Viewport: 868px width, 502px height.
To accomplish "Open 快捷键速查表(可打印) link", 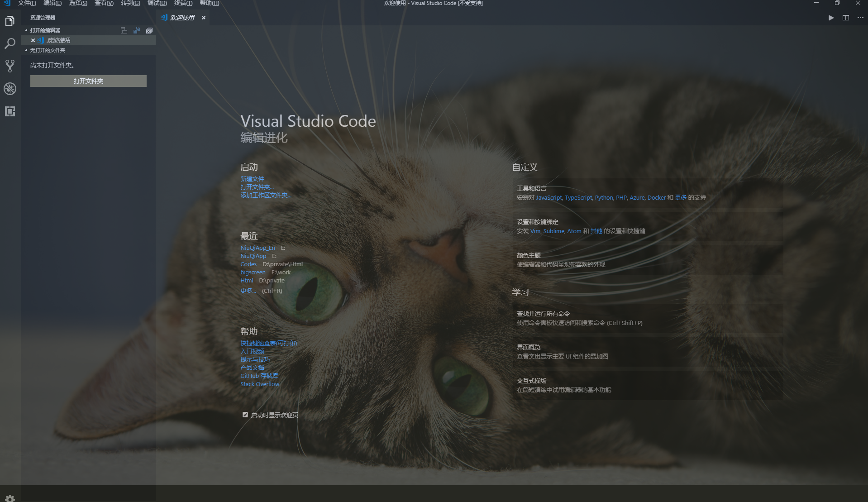I will pyautogui.click(x=268, y=343).
